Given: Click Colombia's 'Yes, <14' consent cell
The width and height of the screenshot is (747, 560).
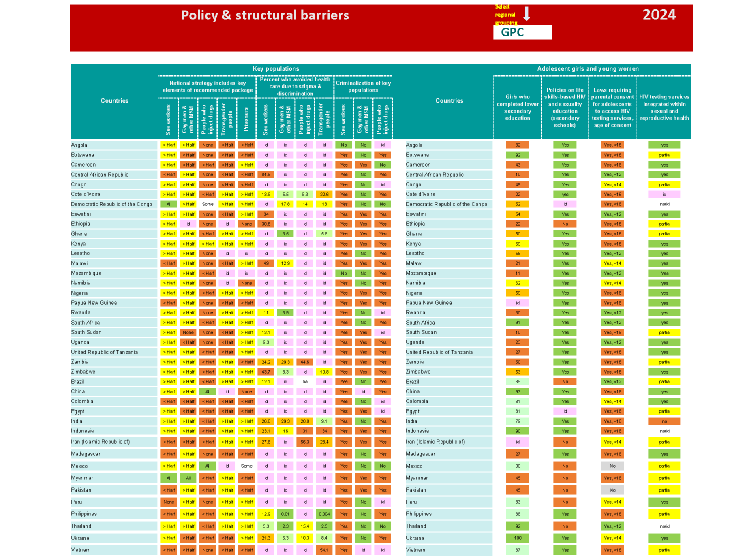Looking at the screenshot, I should coord(612,402).
